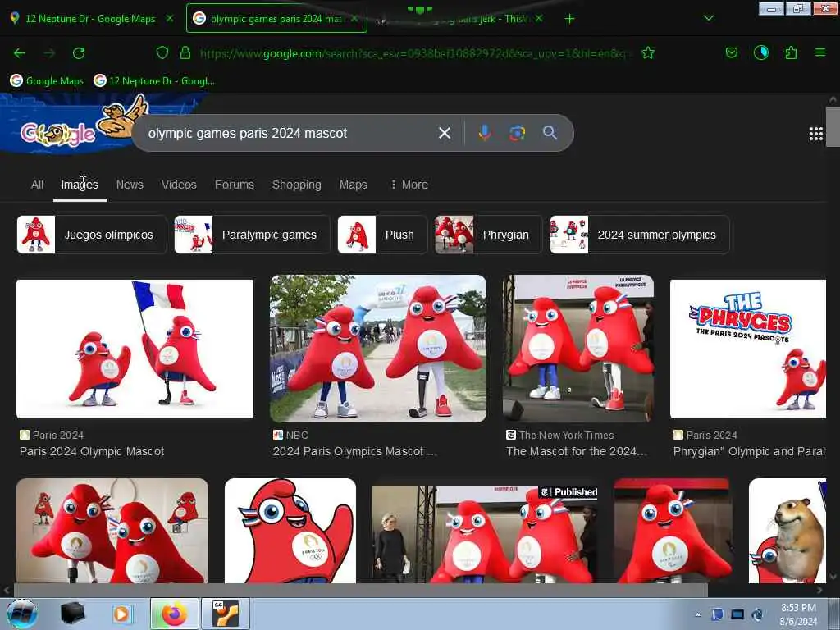
Task: Open Firefox from the taskbar
Action: (175, 614)
